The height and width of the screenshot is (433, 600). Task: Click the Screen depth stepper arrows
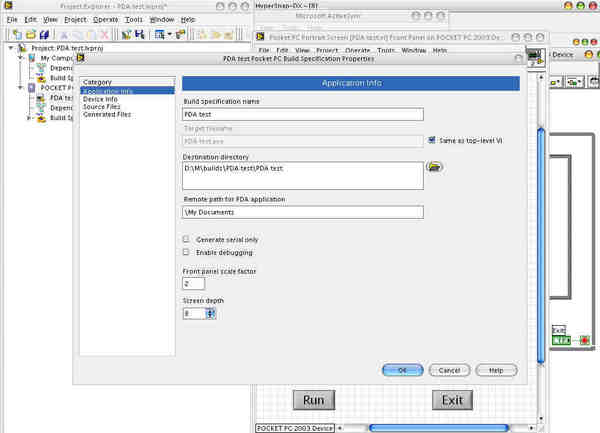tap(210, 314)
